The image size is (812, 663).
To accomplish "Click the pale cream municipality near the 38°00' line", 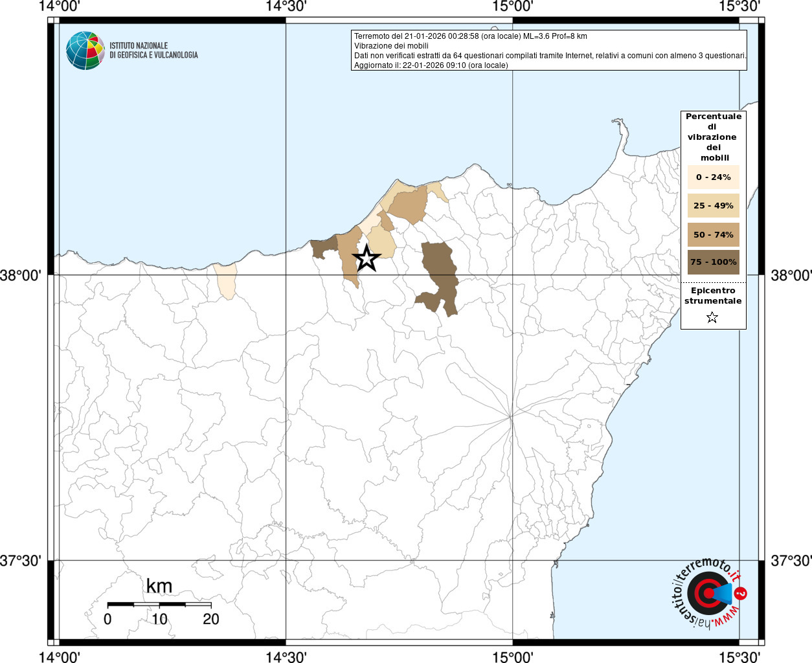I will coord(226,280).
